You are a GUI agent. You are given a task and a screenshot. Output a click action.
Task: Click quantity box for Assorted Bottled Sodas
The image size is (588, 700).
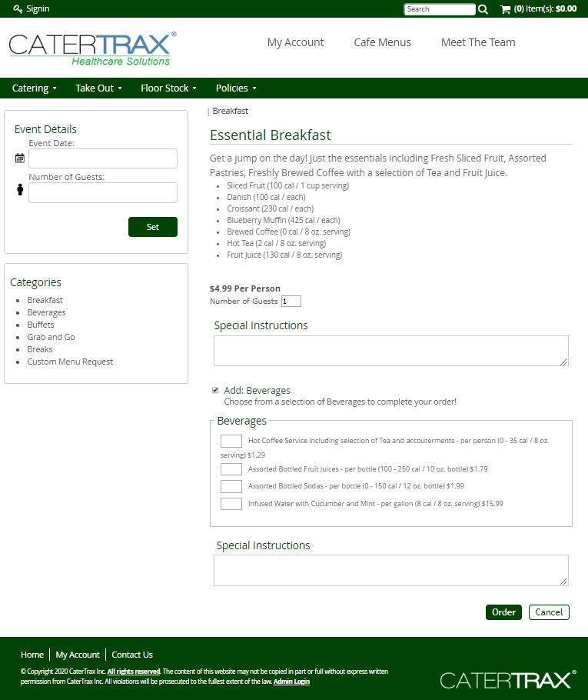(231, 486)
